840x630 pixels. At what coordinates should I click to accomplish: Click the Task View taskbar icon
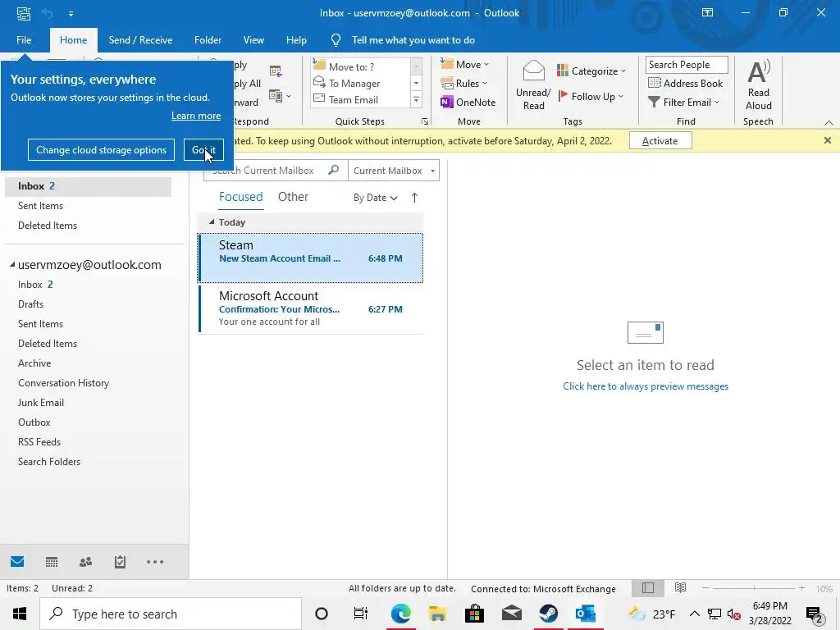pyautogui.click(x=361, y=614)
